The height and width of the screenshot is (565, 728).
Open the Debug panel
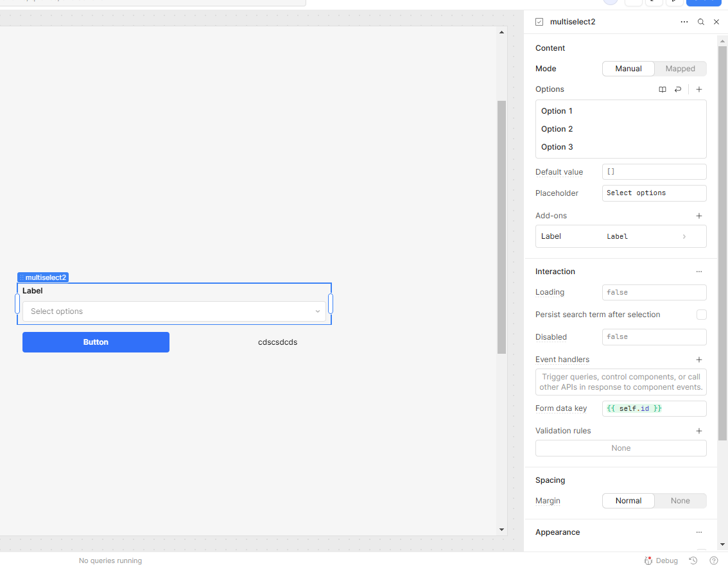[x=661, y=561]
